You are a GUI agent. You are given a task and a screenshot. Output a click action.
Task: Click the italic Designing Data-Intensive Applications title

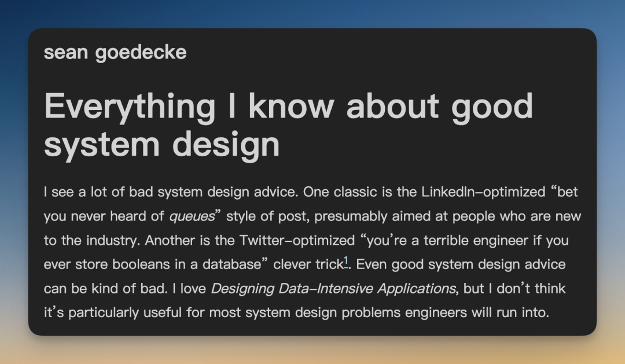[x=333, y=288]
